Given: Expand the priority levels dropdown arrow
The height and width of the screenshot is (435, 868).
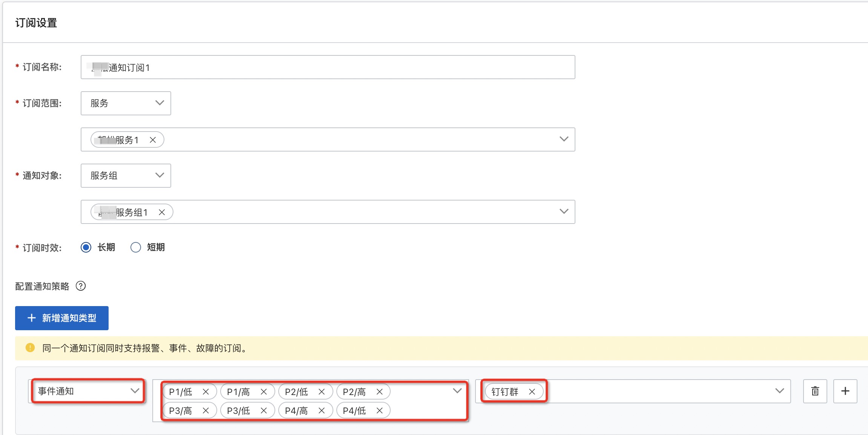Looking at the screenshot, I should (x=457, y=391).
